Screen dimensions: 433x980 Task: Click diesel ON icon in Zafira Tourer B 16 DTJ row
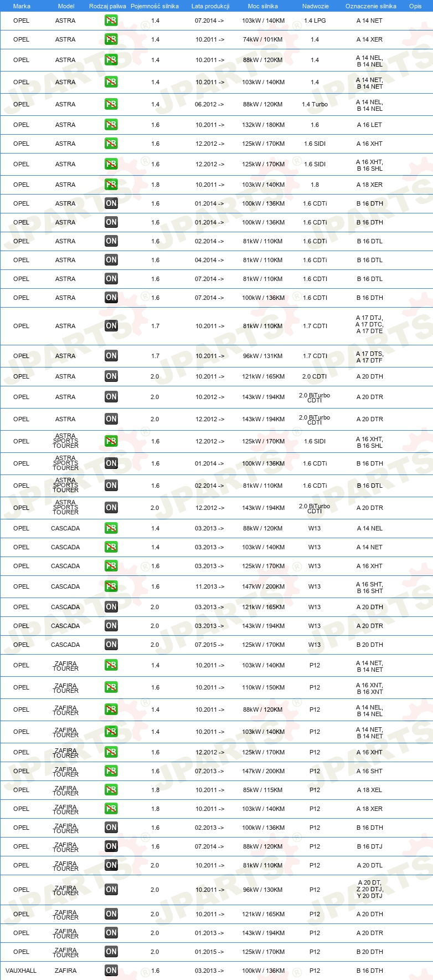tap(111, 846)
